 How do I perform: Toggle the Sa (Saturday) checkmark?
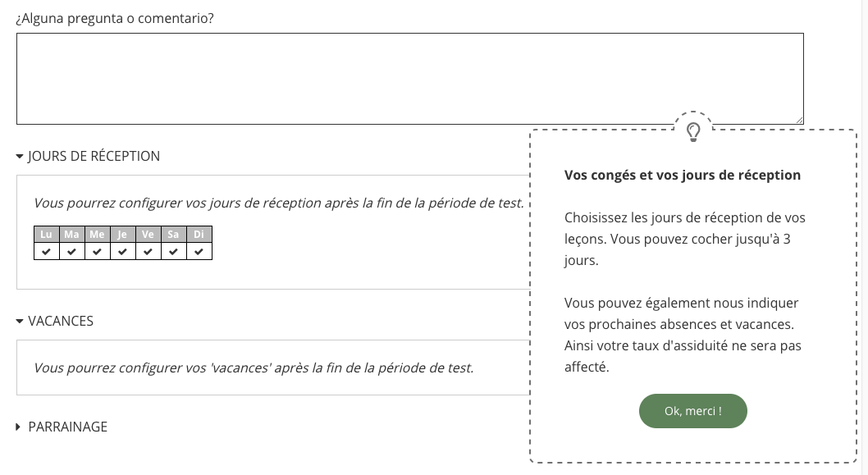(x=173, y=251)
